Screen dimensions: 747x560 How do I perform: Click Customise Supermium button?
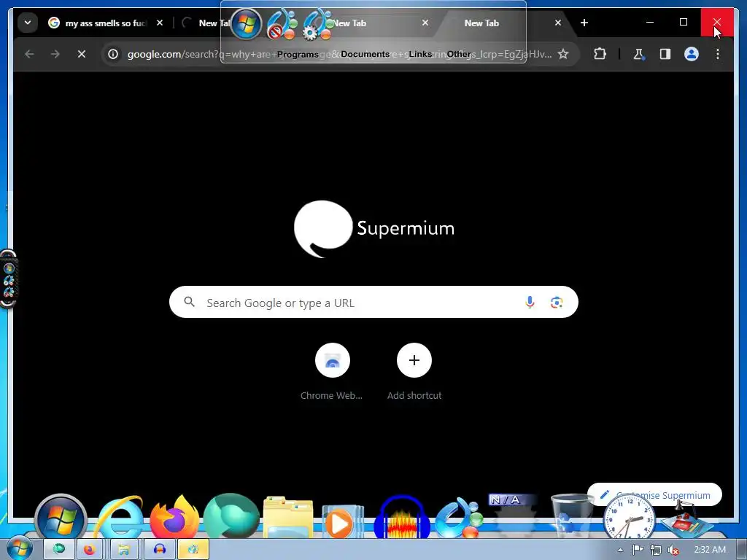654,495
